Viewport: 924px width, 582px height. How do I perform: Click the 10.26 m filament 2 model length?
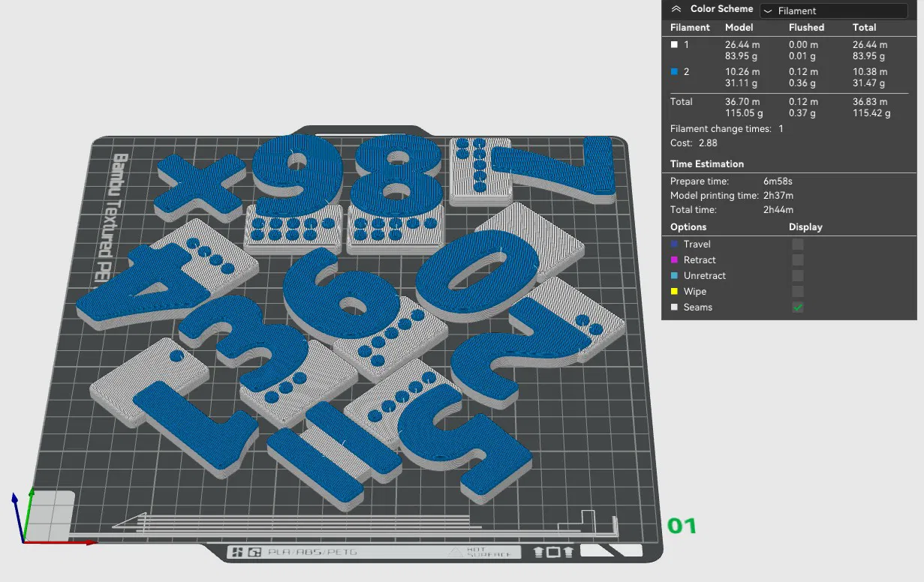[742, 72]
